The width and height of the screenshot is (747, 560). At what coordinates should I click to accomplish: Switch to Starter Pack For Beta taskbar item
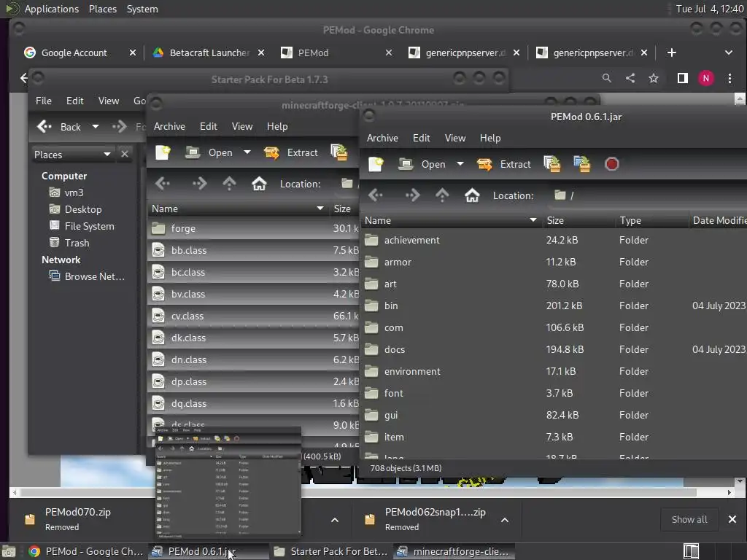point(332,551)
